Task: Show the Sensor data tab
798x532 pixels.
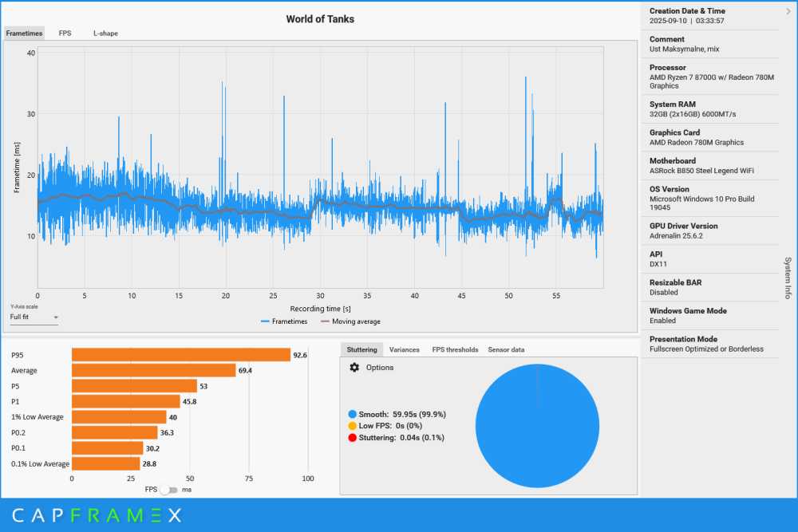Action: coord(506,349)
